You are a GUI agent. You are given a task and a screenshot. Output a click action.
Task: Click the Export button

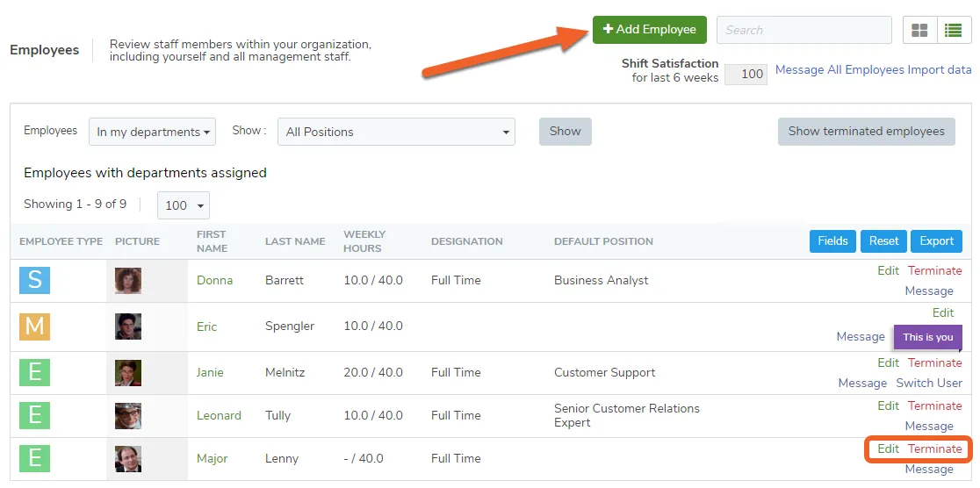tap(936, 241)
